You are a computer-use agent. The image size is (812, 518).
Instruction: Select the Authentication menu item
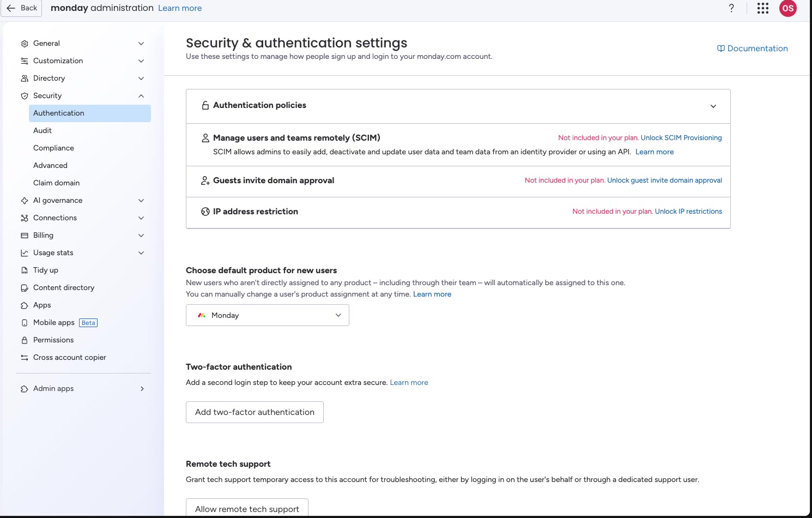90,113
